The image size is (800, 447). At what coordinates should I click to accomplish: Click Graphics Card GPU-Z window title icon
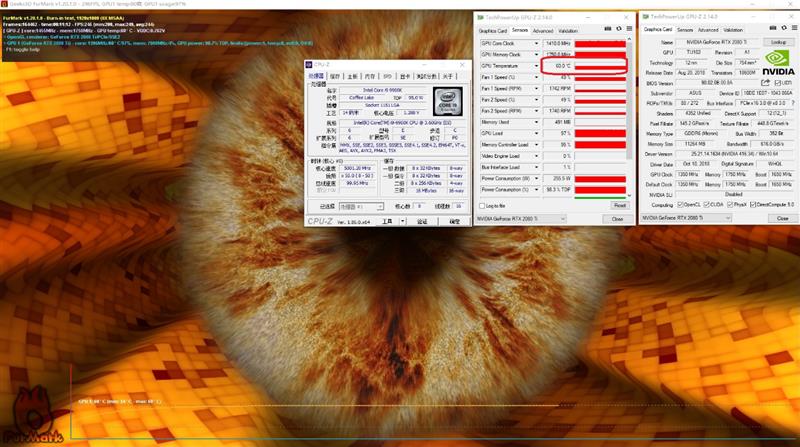pyautogui.click(x=646, y=17)
